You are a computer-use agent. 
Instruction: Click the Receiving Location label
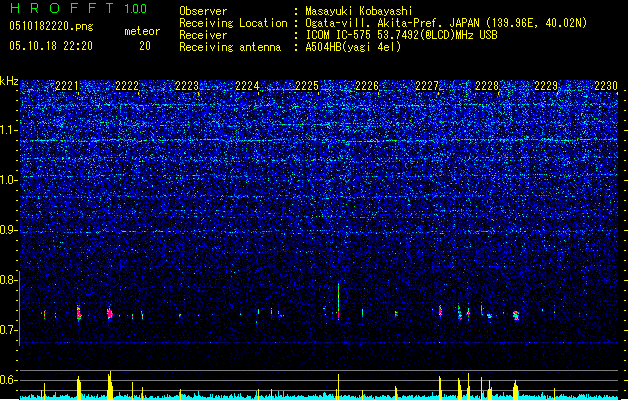click(x=233, y=23)
